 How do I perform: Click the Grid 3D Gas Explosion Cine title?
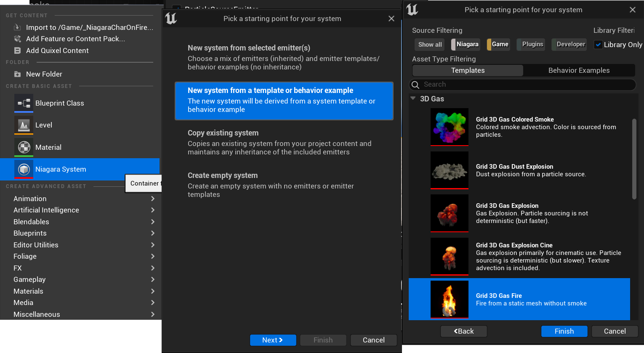(514, 245)
